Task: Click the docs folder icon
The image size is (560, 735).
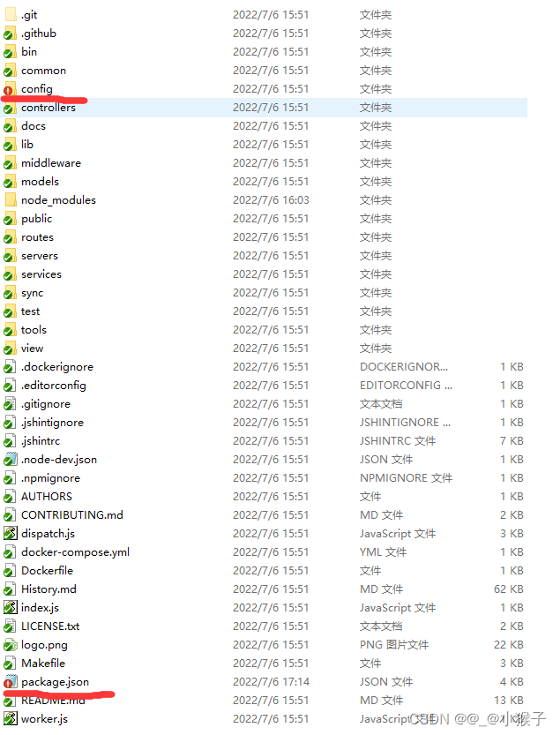Action: coord(11,126)
